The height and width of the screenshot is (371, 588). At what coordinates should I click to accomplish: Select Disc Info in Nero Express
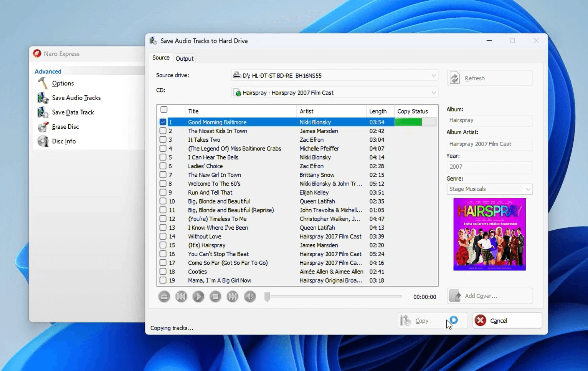click(64, 141)
